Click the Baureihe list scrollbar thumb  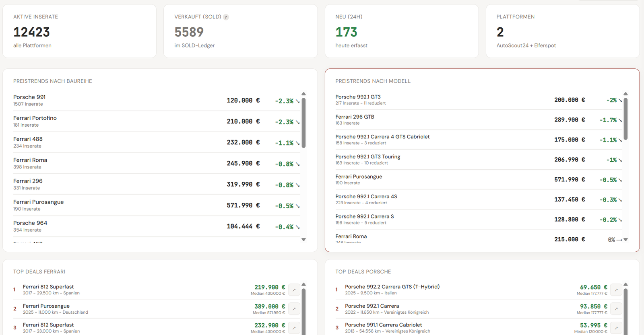pos(303,123)
